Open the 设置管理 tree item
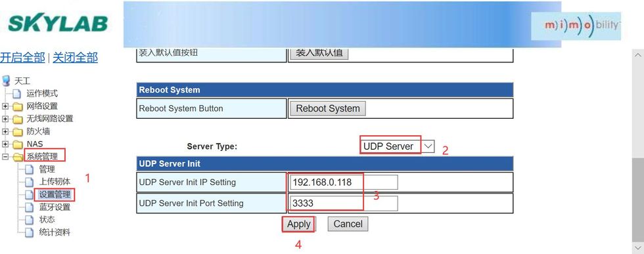The image size is (644, 254). pos(55,194)
